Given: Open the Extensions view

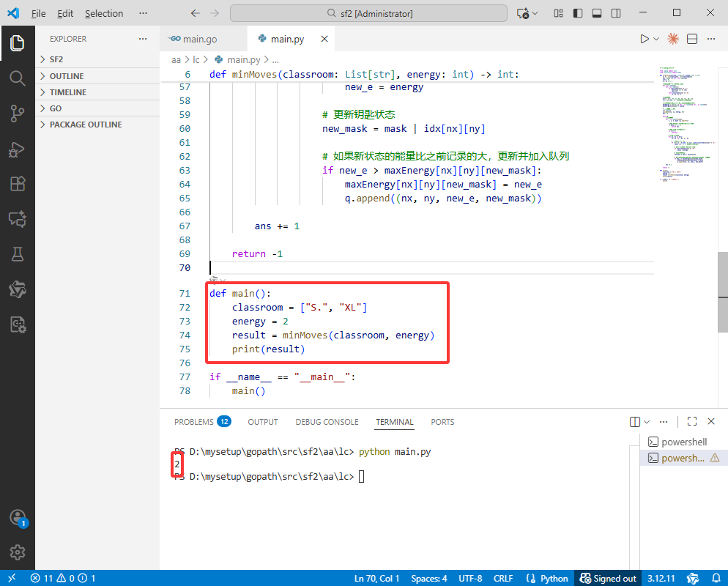Looking at the screenshot, I should (x=17, y=184).
